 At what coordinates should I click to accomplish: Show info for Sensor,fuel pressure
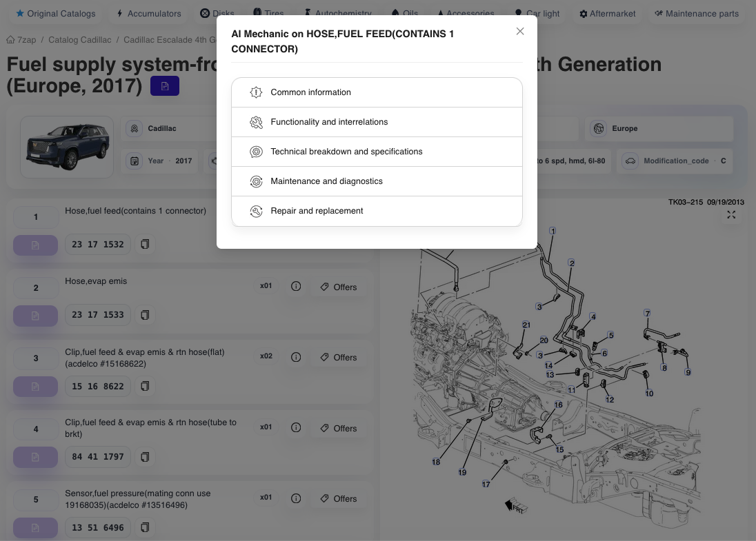296,498
